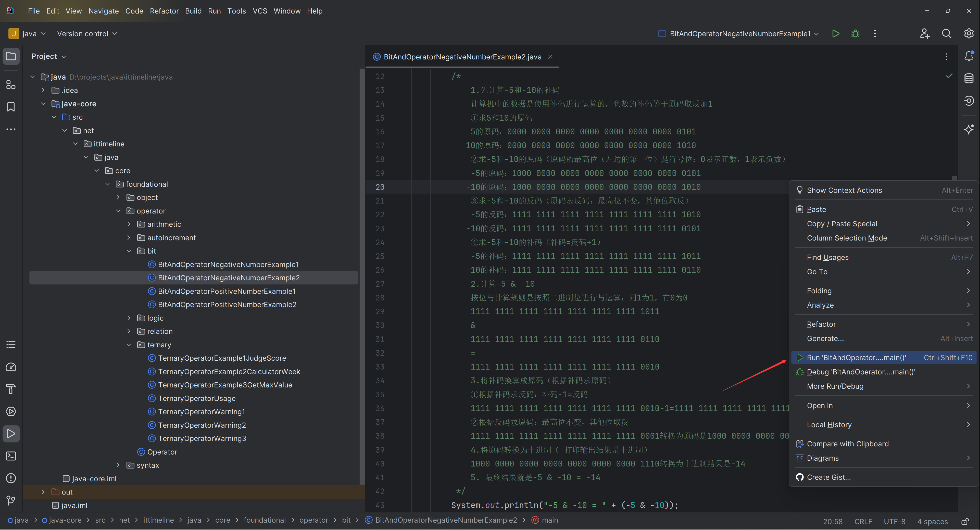The image size is (980, 530).
Task: Collapse the java-core module
Action: click(x=43, y=104)
